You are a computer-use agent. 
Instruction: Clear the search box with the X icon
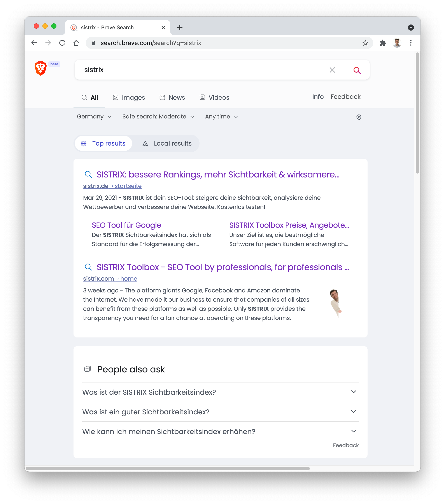tap(332, 70)
